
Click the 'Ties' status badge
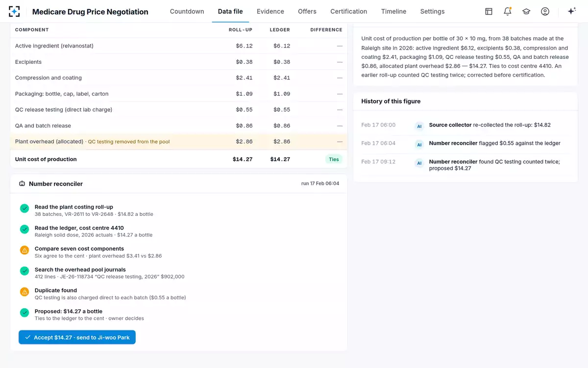[334, 159]
